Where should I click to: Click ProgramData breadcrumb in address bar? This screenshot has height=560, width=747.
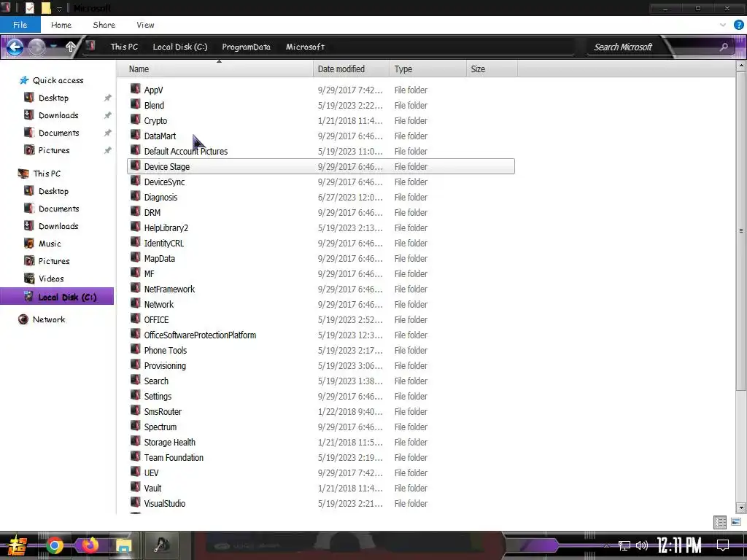click(247, 47)
